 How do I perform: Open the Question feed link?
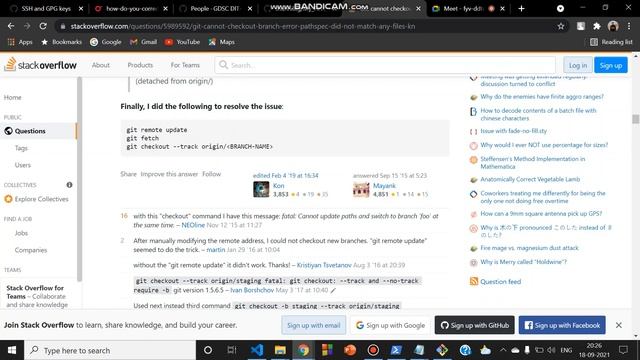500,282
